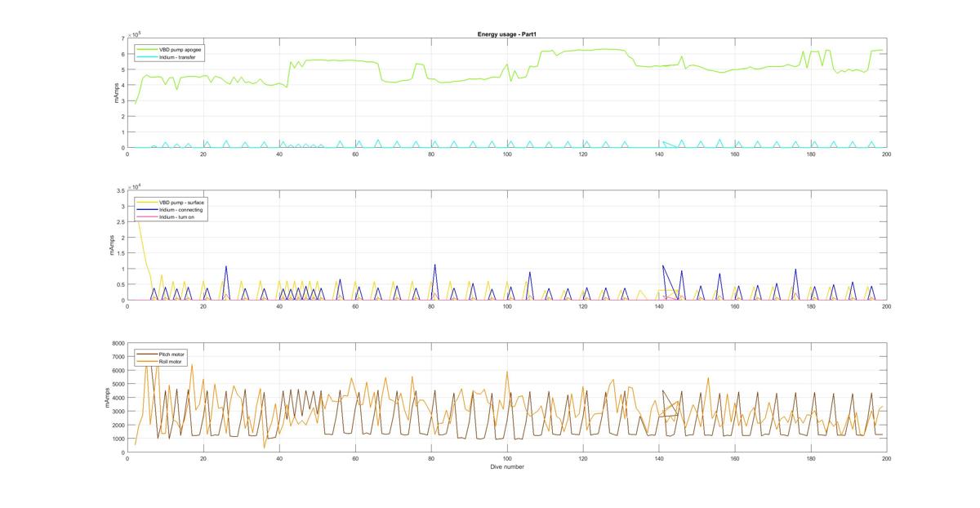Click the '7' y-tick on top plot

coord(122,38)
